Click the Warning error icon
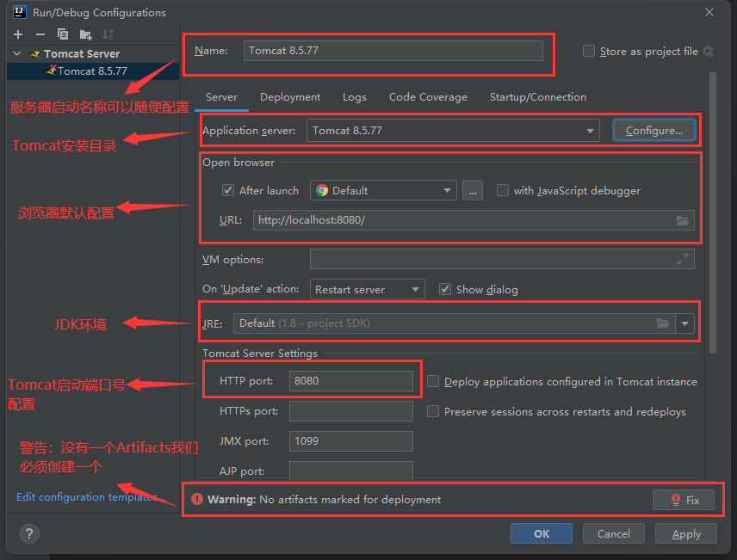Viewport: 737px width, 560px height. click(197, 500)
